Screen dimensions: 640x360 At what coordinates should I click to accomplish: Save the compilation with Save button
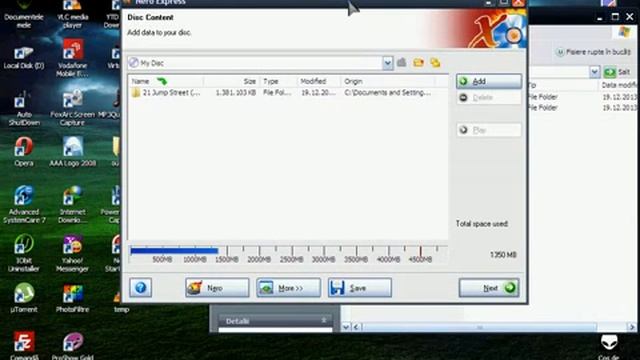(360, 288)
